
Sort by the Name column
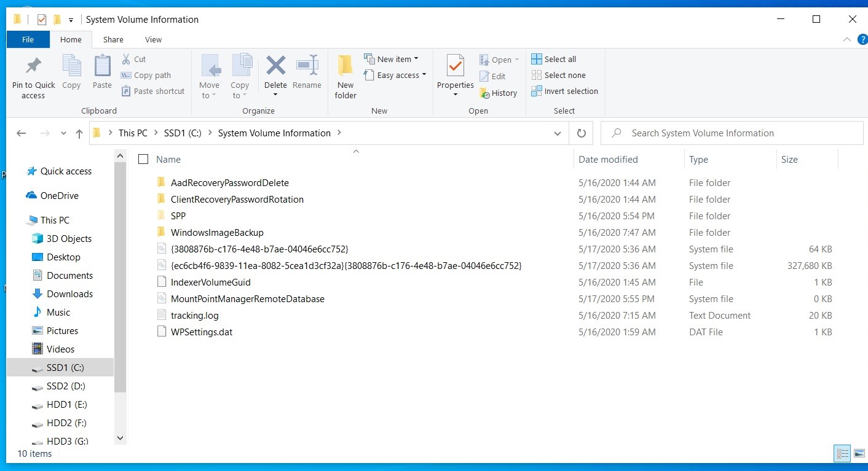168,159
